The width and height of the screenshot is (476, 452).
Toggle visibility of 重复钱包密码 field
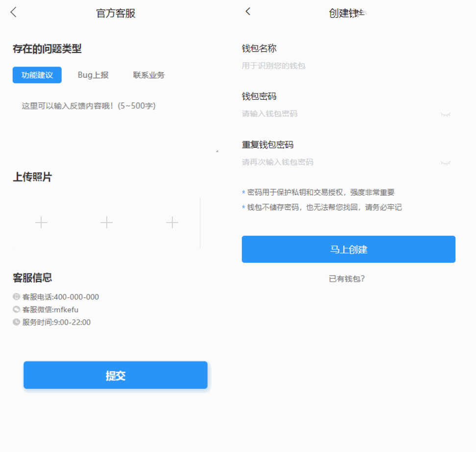[445, 162]
